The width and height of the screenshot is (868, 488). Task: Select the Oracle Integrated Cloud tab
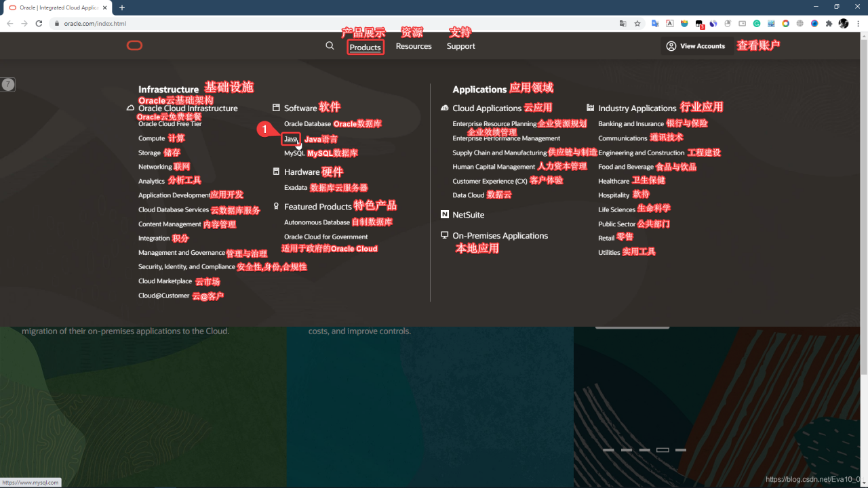coord(57,7)
